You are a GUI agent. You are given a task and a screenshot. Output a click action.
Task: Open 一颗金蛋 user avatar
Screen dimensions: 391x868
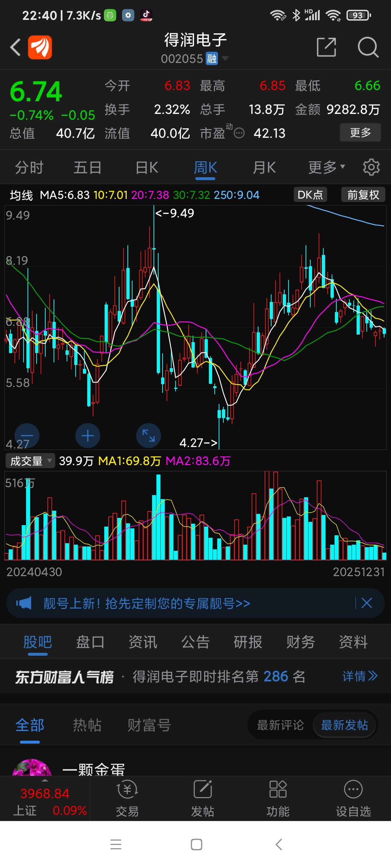click(32, 767)
